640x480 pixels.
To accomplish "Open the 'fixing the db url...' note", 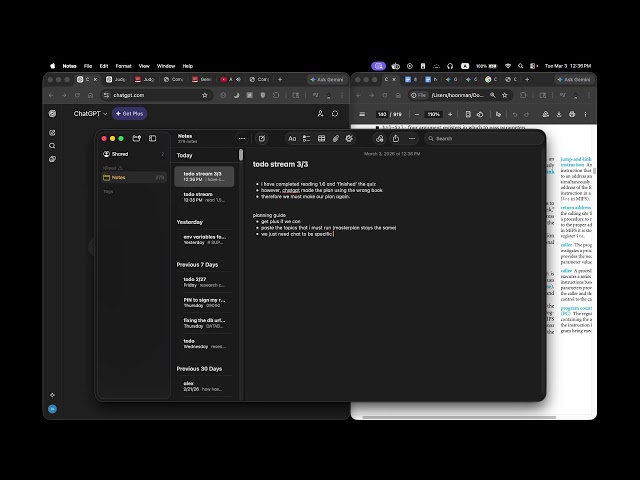I will (204, 323).
